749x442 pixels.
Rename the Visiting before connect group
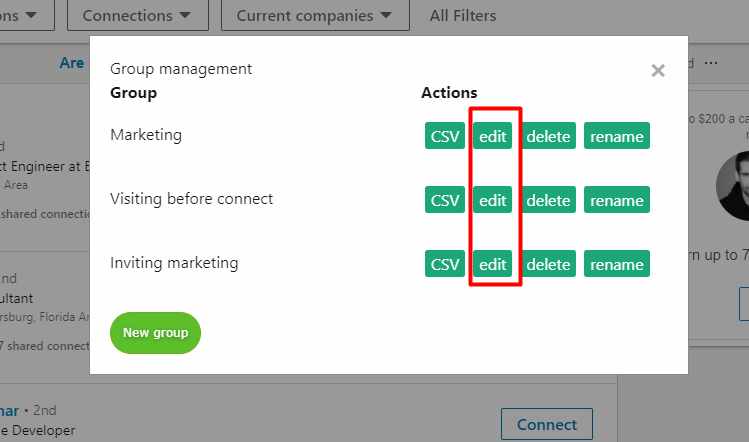tap(617, 200)
